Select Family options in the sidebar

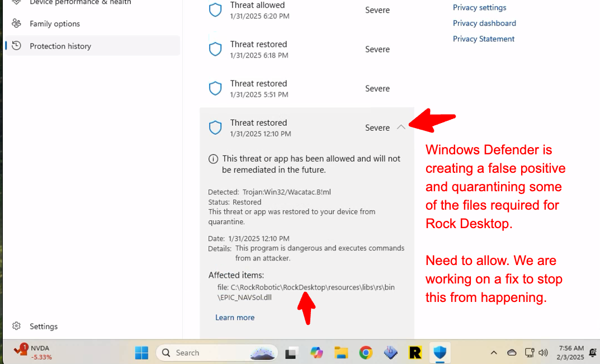[x=54, y=23]
